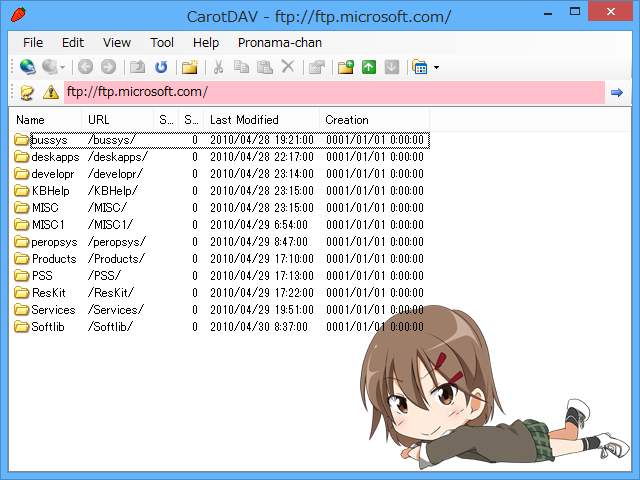Click the blue Go arrow button
640x480 pixels.
pyautogui.click(x=617, y=93)
